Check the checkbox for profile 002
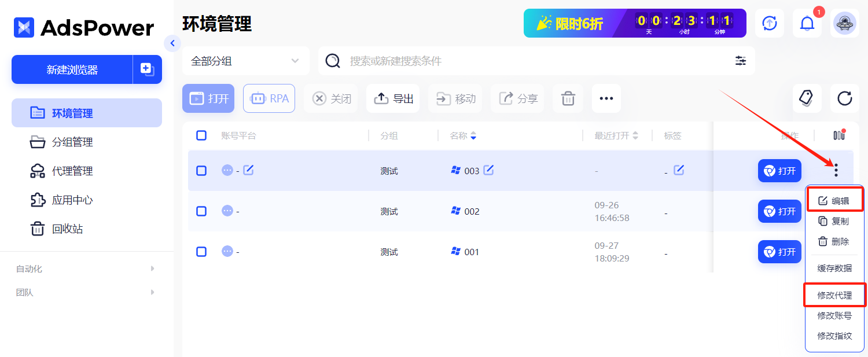Screen dimensions: 868x357 tap(201, 211)
